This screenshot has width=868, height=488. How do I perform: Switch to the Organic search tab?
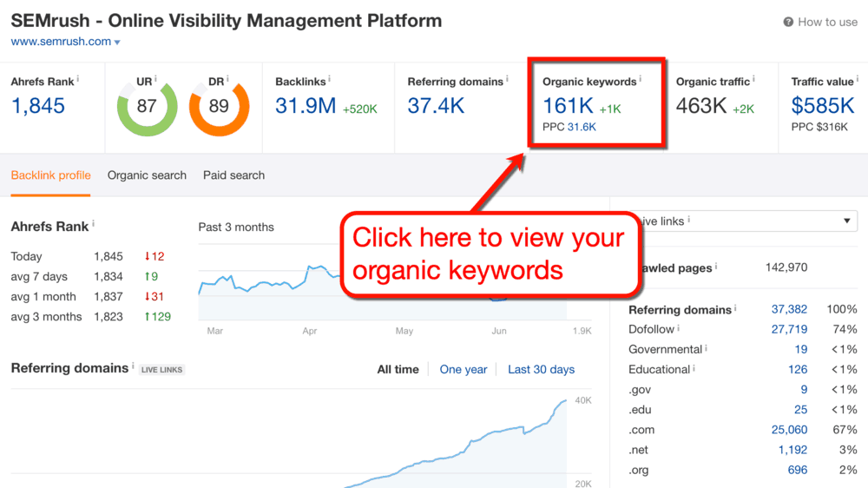[x=147, y=175]
